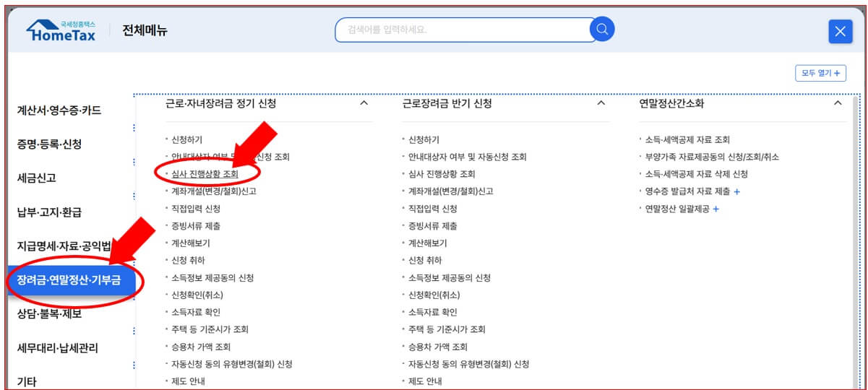Open 주택 등 기준시가 조회 under 반기 신청
Viewport: 868px width, 390px height.
(x=447, y=329)
